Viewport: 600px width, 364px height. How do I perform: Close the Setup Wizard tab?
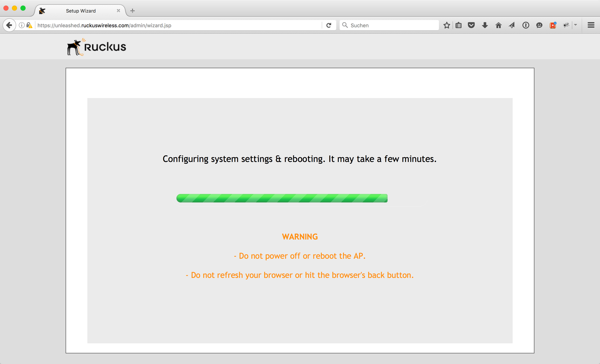(118, 11)
